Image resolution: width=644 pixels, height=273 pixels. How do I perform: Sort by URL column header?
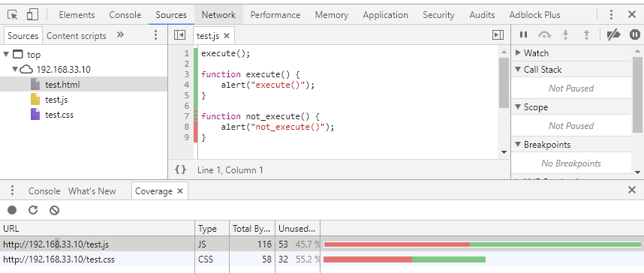98,229
